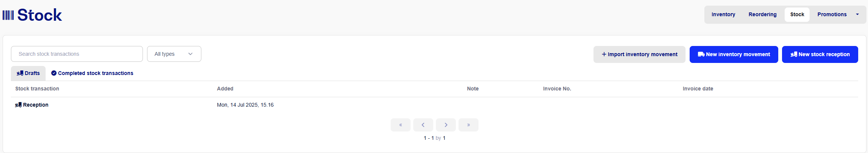Open the Reordering tab
Screen dimensions: 868x153
(x=762, y=14)
